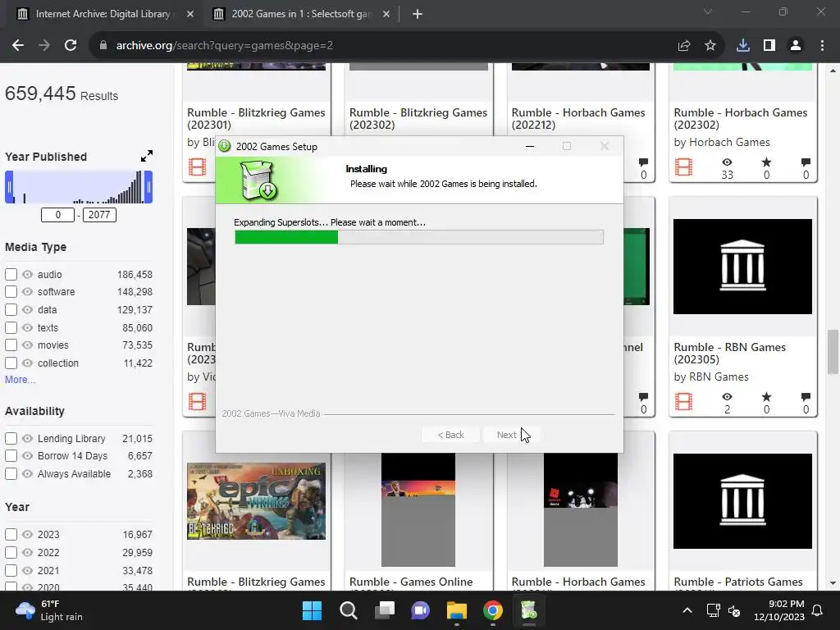The width and height of the screenshot is (840, 630).
Task: Open File Explorer from the taskbar
Action: (x=457, y=610)
